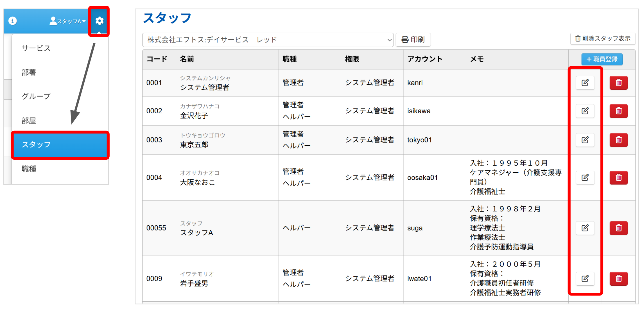Delete staff row 0004 大阪なおこ
The image size is (644, 309).
tap(618, 177)
